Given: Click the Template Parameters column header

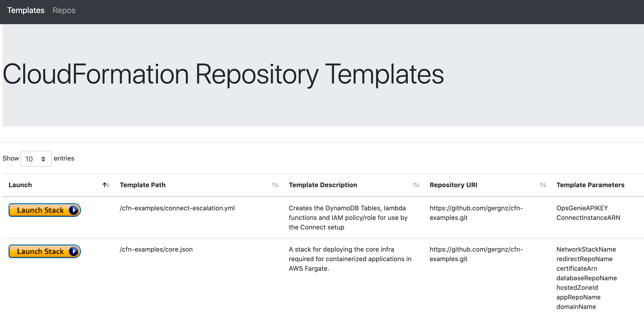Looking at the screenshot, I should coord(590,185).
